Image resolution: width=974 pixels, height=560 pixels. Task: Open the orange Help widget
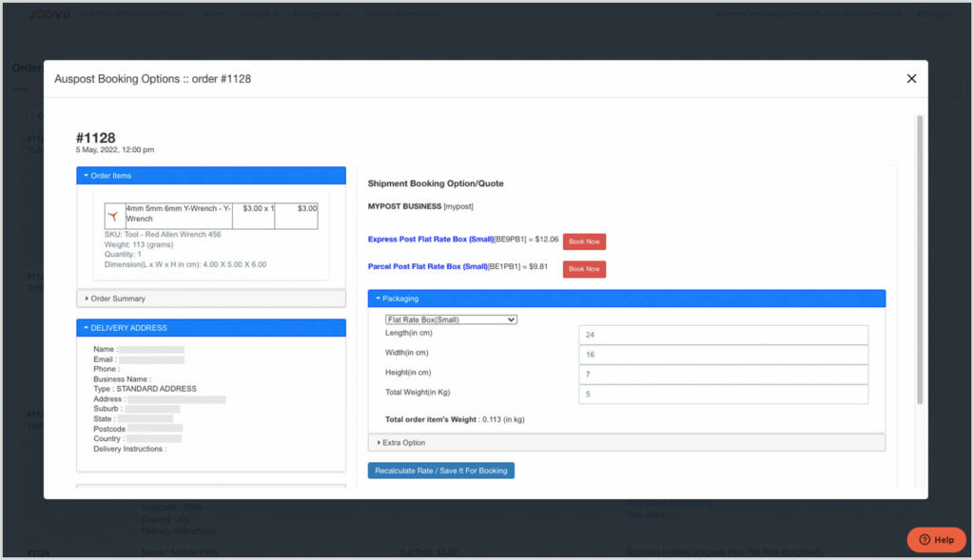936,539
